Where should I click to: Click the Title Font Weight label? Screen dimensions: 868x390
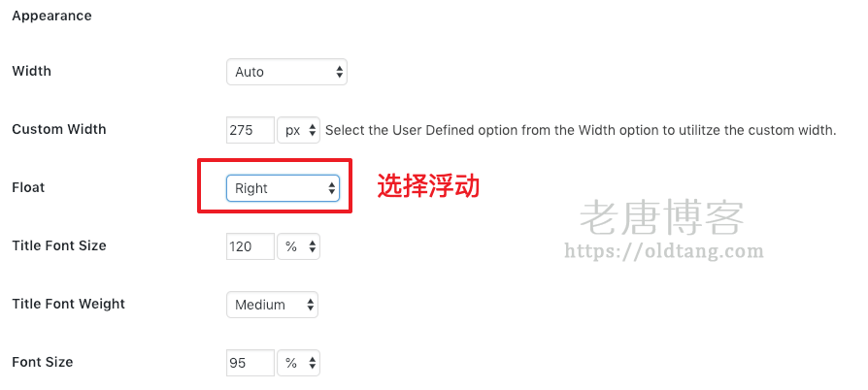[68, 304]
